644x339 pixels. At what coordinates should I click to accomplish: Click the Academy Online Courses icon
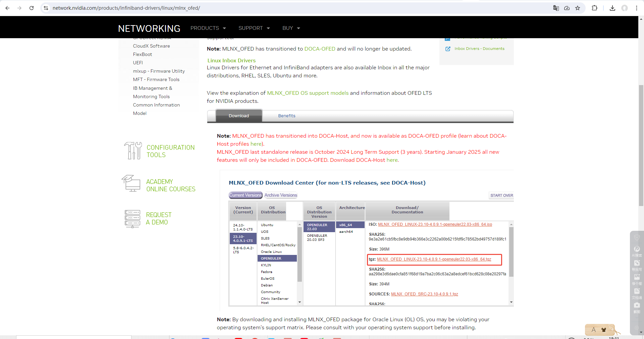tap(131, 184)
